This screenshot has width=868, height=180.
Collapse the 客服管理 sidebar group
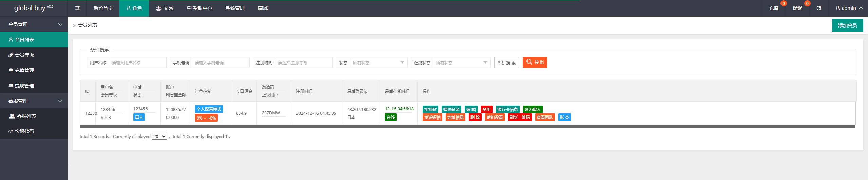[34, 101]
